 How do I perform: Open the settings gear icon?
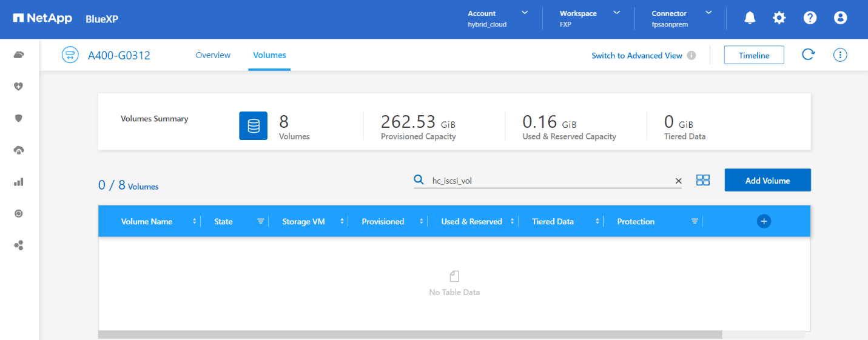(x=779, y=18)
